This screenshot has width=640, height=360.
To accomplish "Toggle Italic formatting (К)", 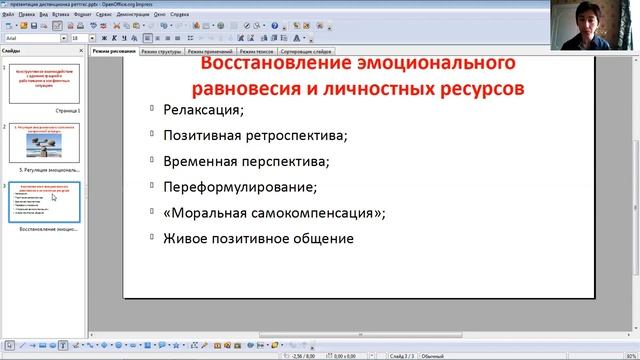I will pos(114,38).
